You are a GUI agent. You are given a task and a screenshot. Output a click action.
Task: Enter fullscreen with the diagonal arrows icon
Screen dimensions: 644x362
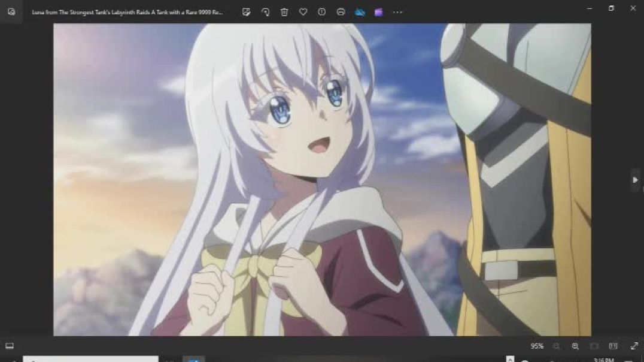[634, 346]
